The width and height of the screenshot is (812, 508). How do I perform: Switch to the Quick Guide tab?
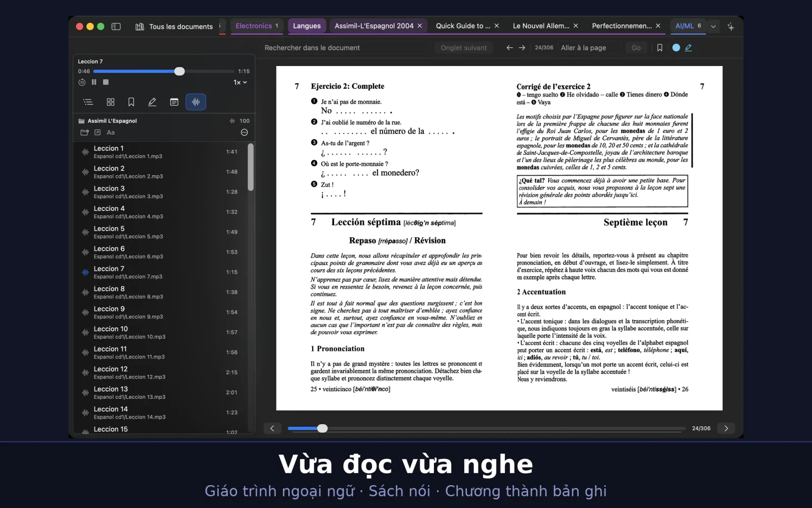[463, 26]
